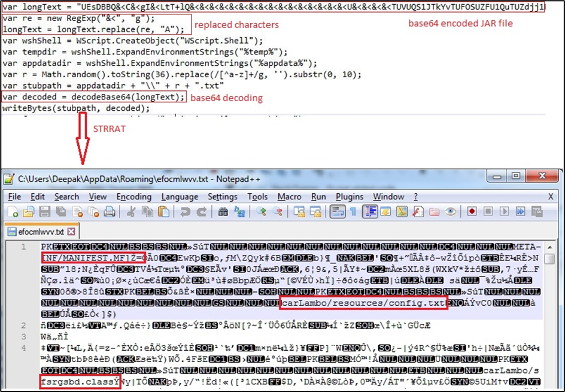Click the Replace toolbar icon
Image resolution: width=565 pixels, height=392 pixels.
239,211
